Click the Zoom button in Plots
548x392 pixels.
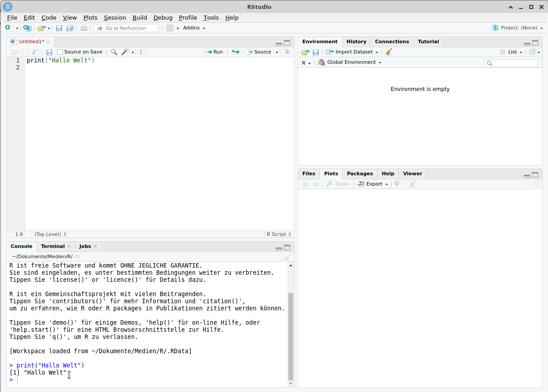(x=338, y=184)
